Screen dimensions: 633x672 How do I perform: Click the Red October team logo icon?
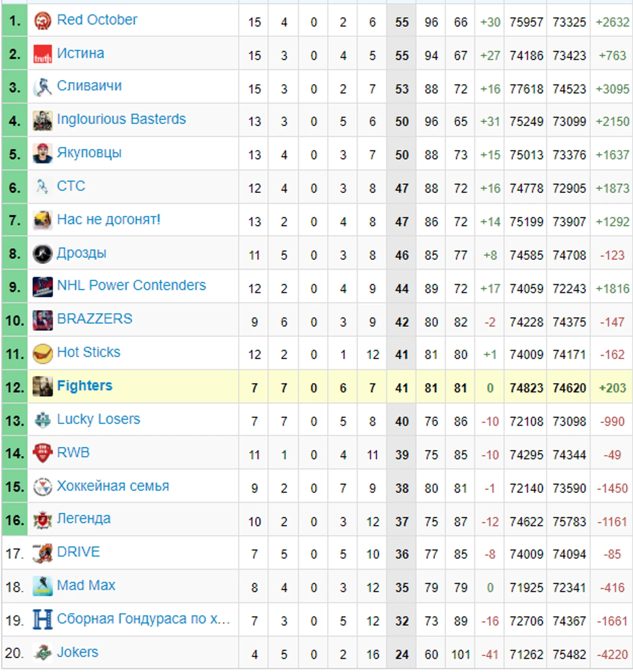[x=42, y=20]
